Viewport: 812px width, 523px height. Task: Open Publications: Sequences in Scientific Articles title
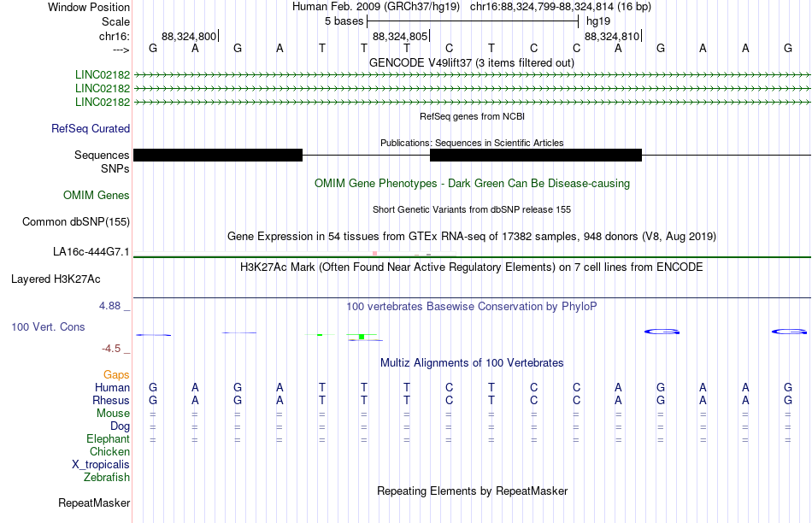click(472, 143)
